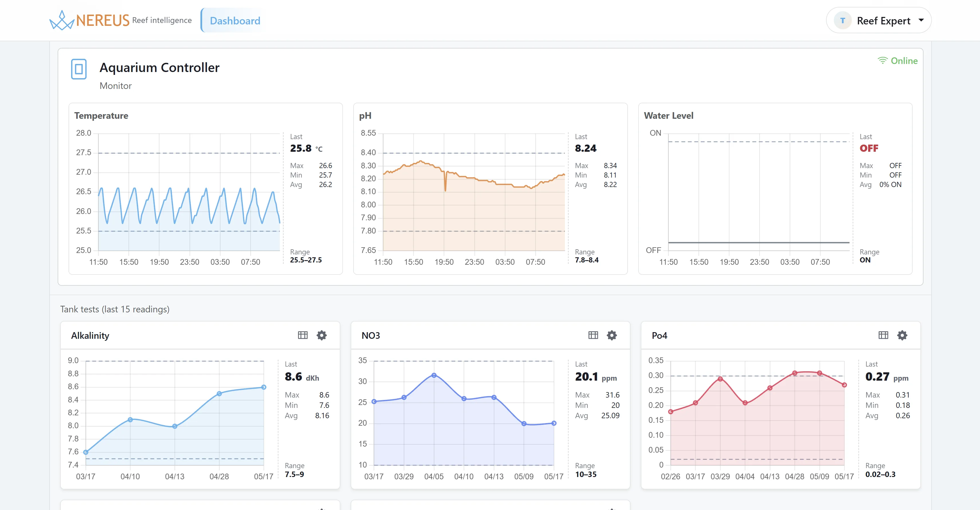Click the user avatar with letter T
Image resolution: width=980 pixels, height=510 pixels.
tap(842, 21)
